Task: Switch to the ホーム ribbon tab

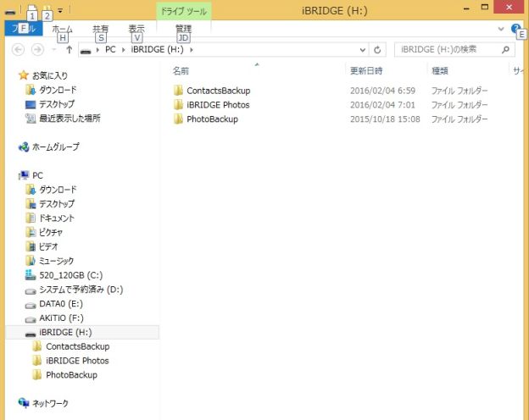Action: coord(63,29)
